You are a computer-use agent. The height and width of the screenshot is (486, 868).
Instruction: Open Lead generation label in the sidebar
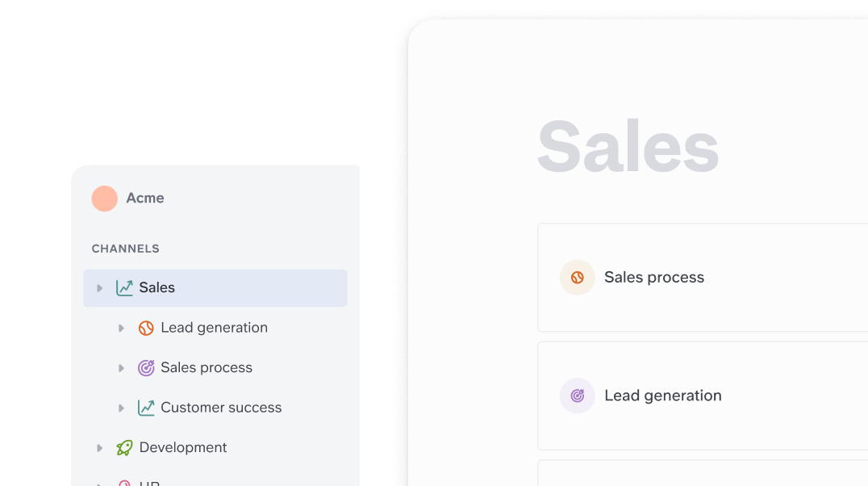(x=214, y=328)
